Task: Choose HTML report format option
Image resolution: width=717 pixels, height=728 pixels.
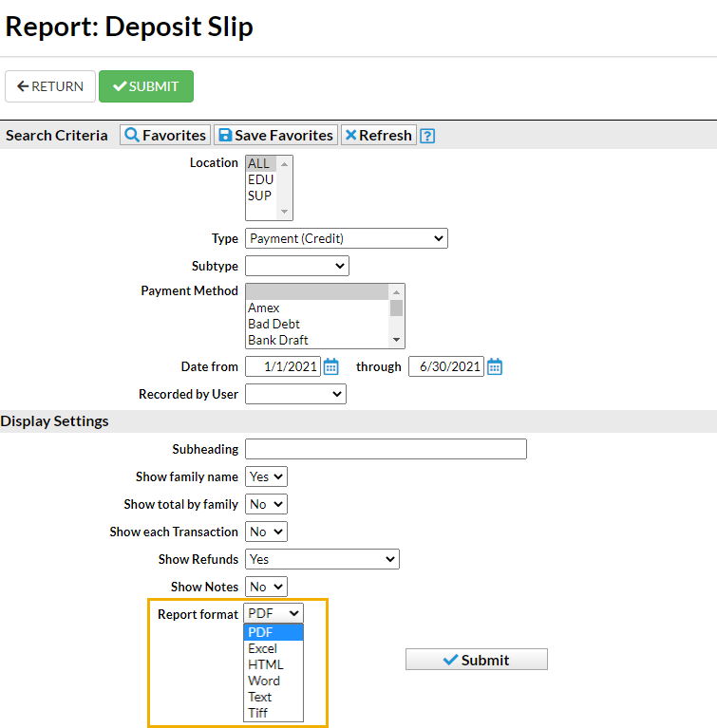Action: click(274, 664)
